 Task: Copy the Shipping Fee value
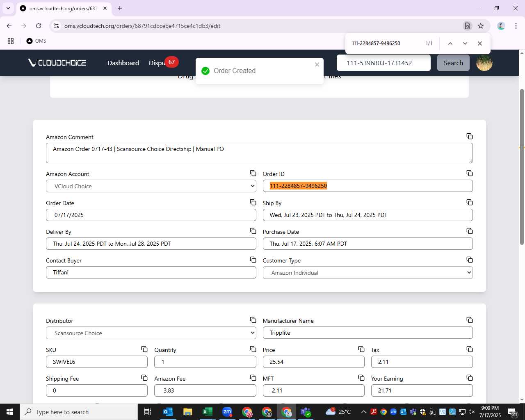point(144,378)
